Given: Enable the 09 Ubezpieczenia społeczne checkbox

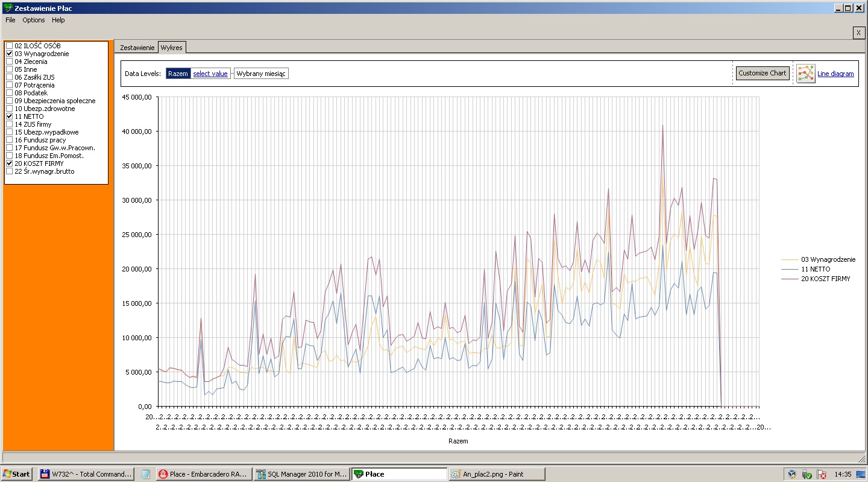Looking at the screenshot, I should point(10,101).
